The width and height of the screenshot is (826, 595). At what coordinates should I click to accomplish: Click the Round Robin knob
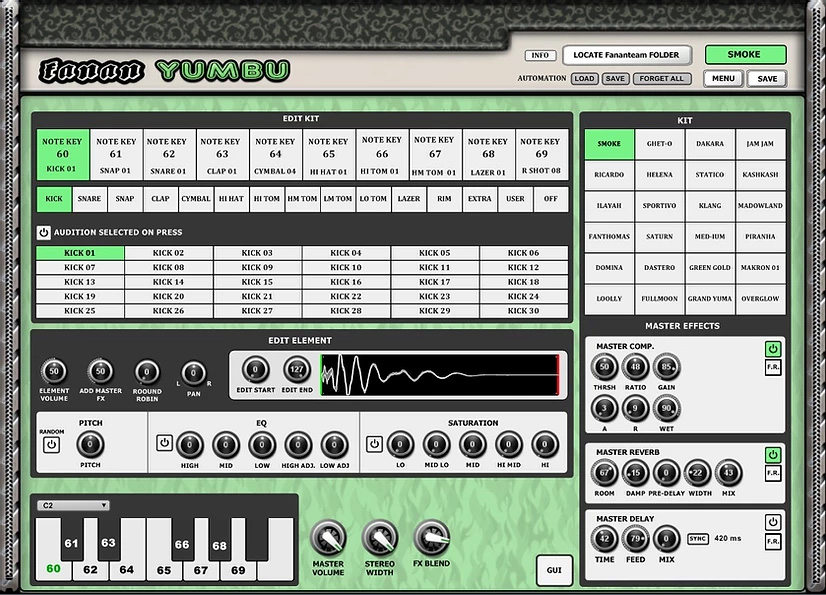(x=146, y=373)
